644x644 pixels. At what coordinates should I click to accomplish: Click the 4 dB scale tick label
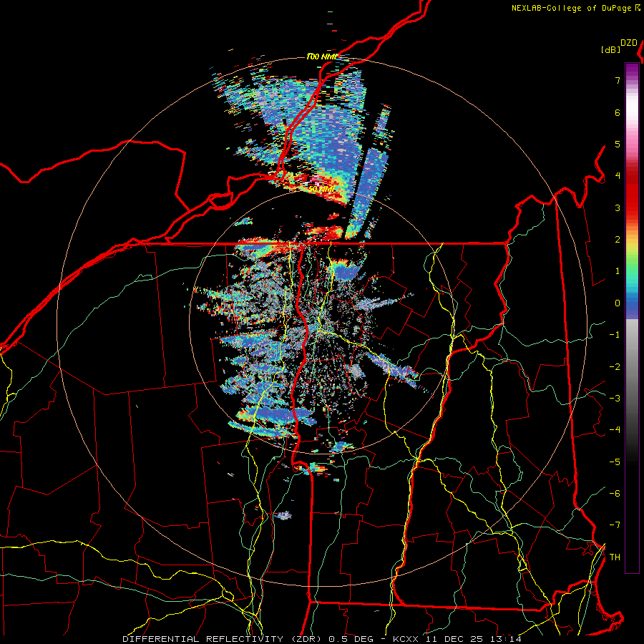click(x=618, y=176)
